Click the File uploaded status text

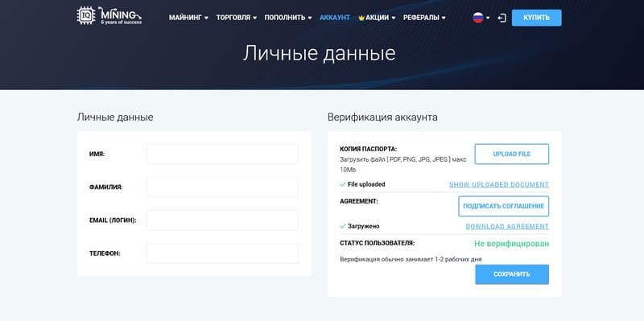(366, 185)
